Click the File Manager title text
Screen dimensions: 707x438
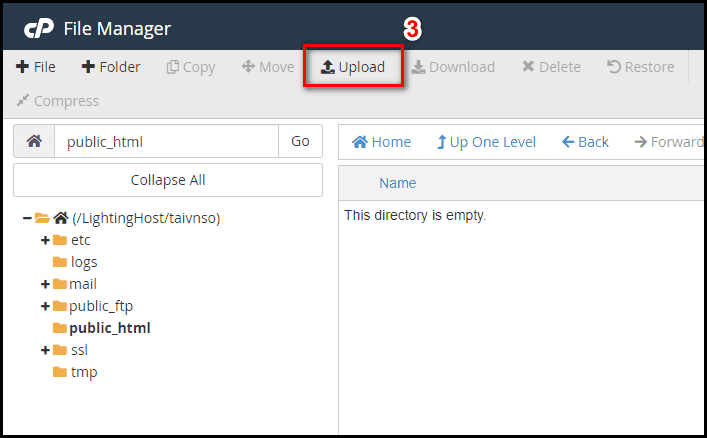(117, 29)
